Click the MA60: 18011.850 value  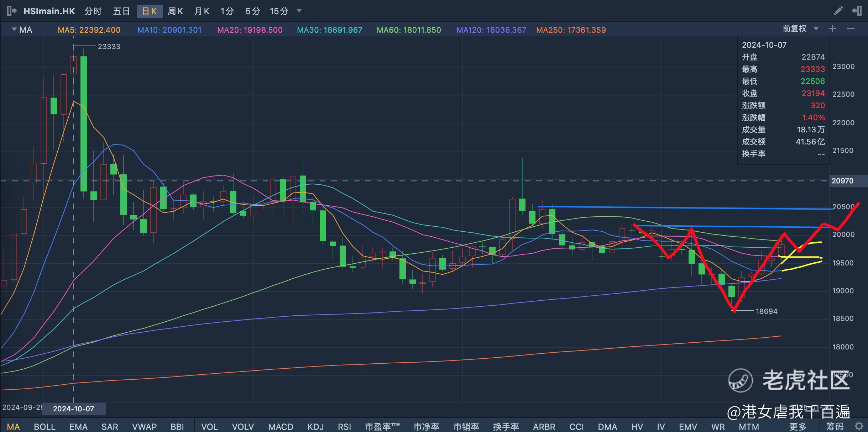coord(409,30)
